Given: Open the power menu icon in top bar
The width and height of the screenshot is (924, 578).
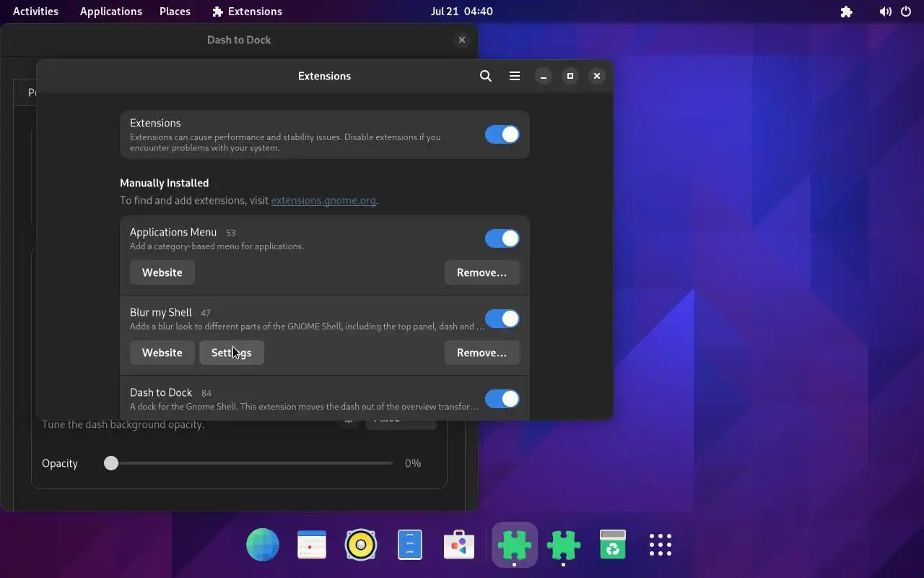Looking at the screenshot, I should coord(906,12).
